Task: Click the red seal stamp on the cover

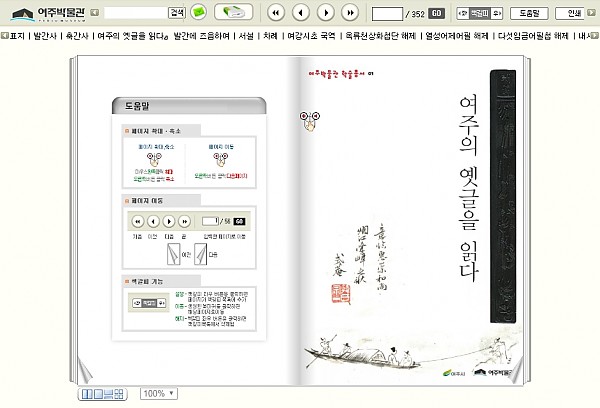Action: (x=341, y=294)
